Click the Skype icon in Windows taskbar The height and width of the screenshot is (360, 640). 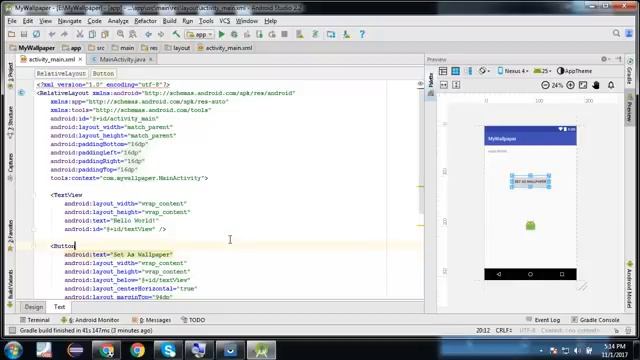[x=168, y=350]
